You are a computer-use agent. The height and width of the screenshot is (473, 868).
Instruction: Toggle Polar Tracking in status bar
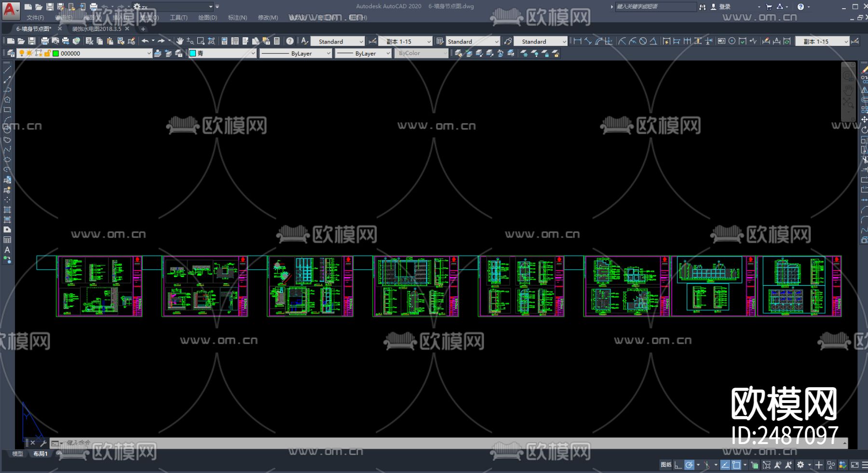tap(689, 465)
